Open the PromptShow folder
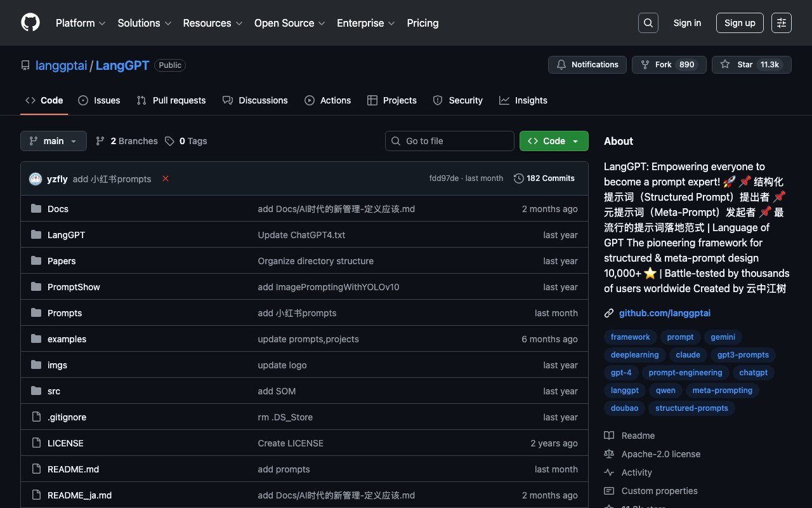This screenshot has width=812, height=508. coord(74,287)
